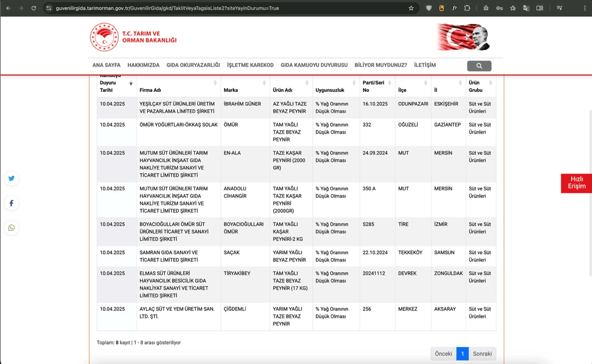This screenshot has width=592, height=364.
Task: Bookmark this page with star icon
Action: click(411, 8)
